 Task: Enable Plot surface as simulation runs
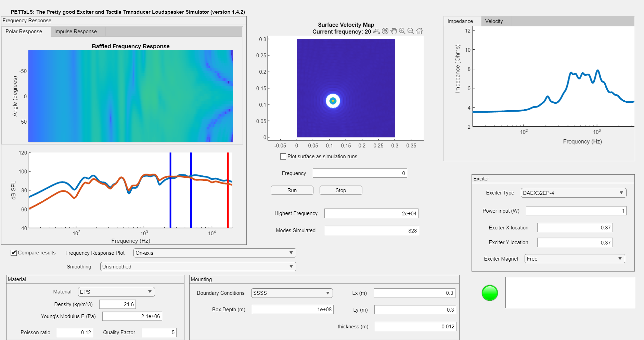(x=283, y=156)
